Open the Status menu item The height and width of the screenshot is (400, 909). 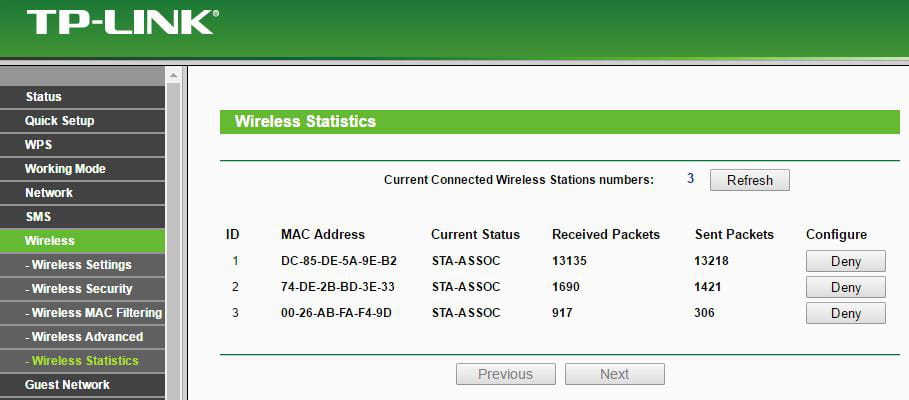pos(82,97)
